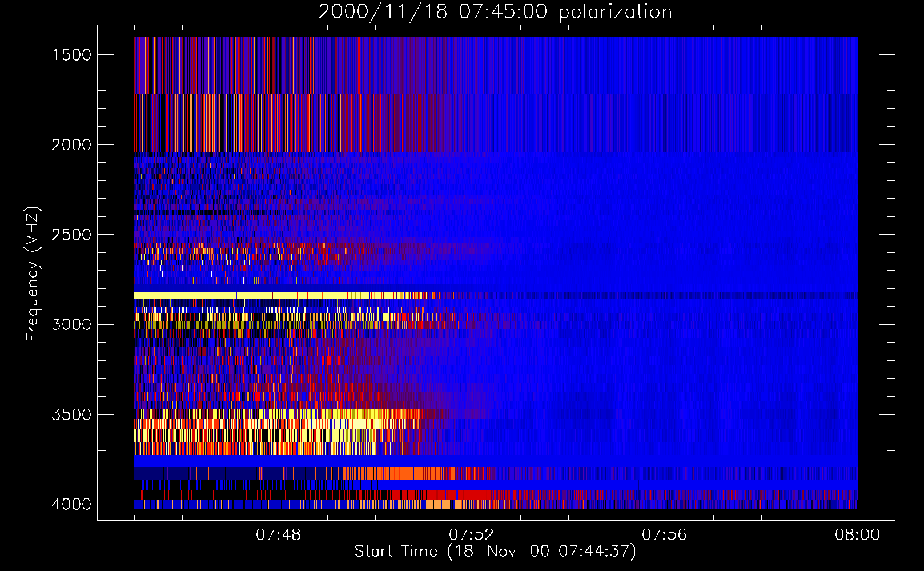Click the 'Start Time (18-Nov-00 07:44:37)' axis label
Image resolution: width=924 pixels, height=571 pixels.
pos(495,551)
